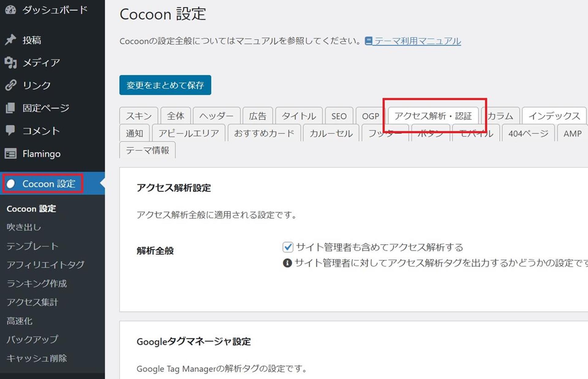This screenshot has width=588, height=379.
Task: Toggle the admin access analysis checkbox
Action: 288,247
